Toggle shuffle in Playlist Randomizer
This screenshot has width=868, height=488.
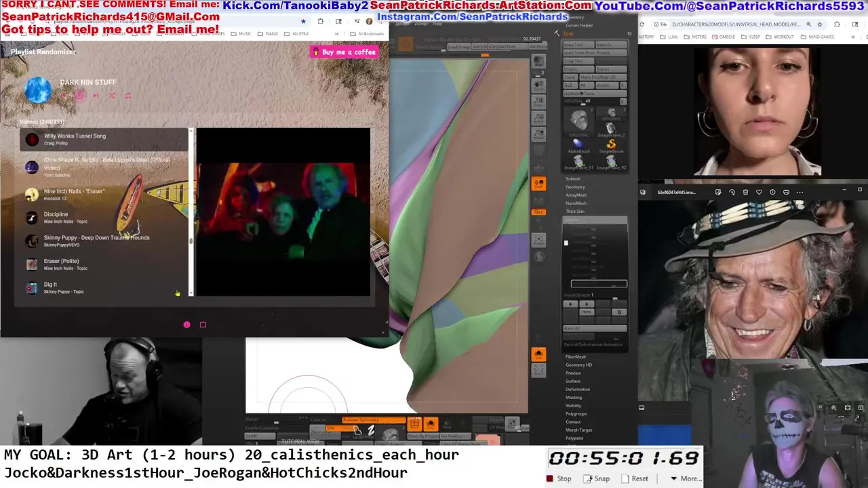(112, 96)
